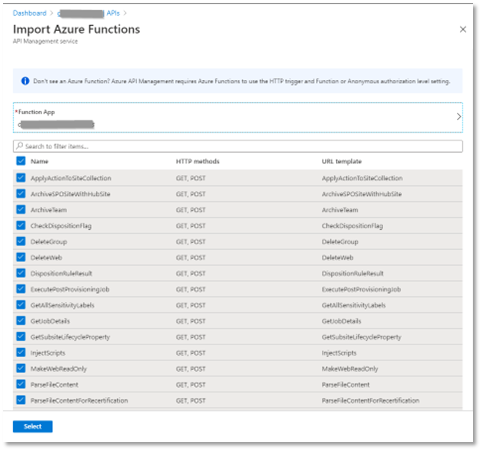Click the DispositionRuleResult name text
Image resolution: width=482 pixels, height=451 pixels.
pos(61,274)
